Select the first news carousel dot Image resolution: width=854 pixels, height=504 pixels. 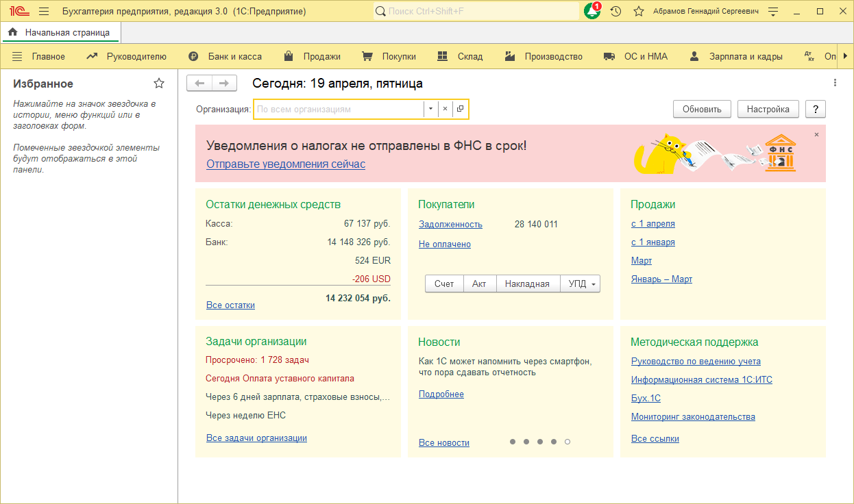click(x=513, y=442)
